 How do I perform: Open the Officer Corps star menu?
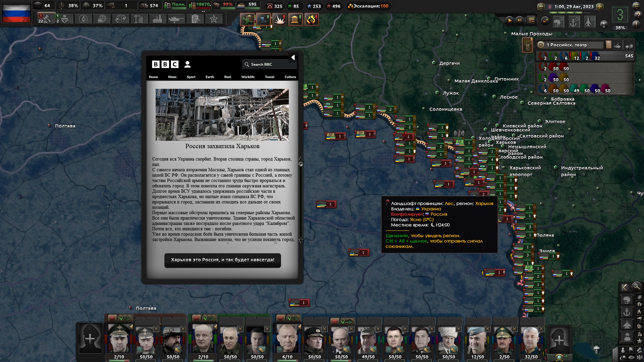coord(213,19)
